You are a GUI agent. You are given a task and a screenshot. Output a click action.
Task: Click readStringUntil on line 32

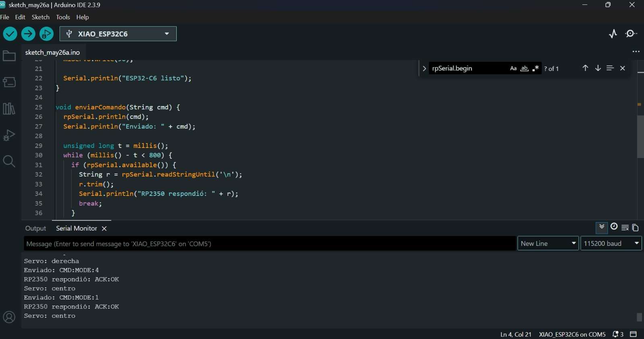click(186, 175)
